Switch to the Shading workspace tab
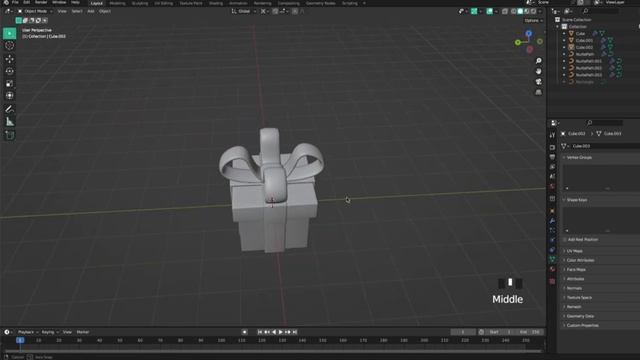The image size is (640, 360). 216,3
